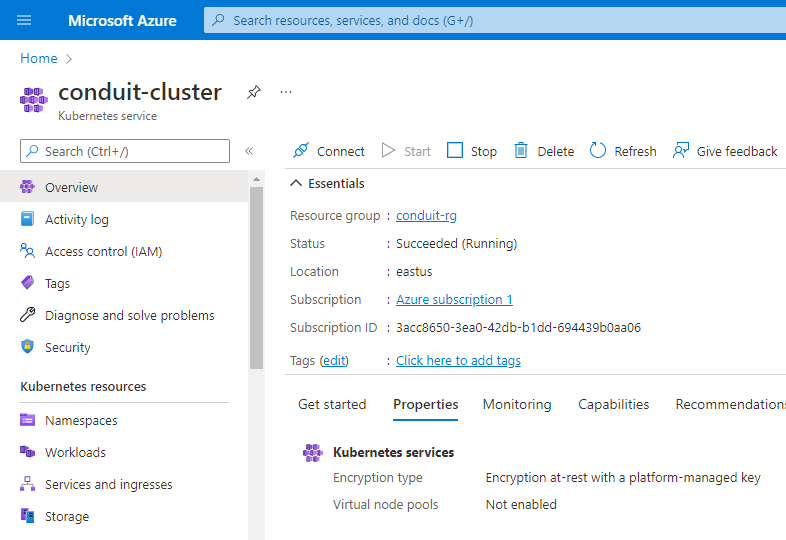This screenshot has width=786, height=540.
Task: Collapse the sidebar with double chevron
Action: click(x=249, y=151)
